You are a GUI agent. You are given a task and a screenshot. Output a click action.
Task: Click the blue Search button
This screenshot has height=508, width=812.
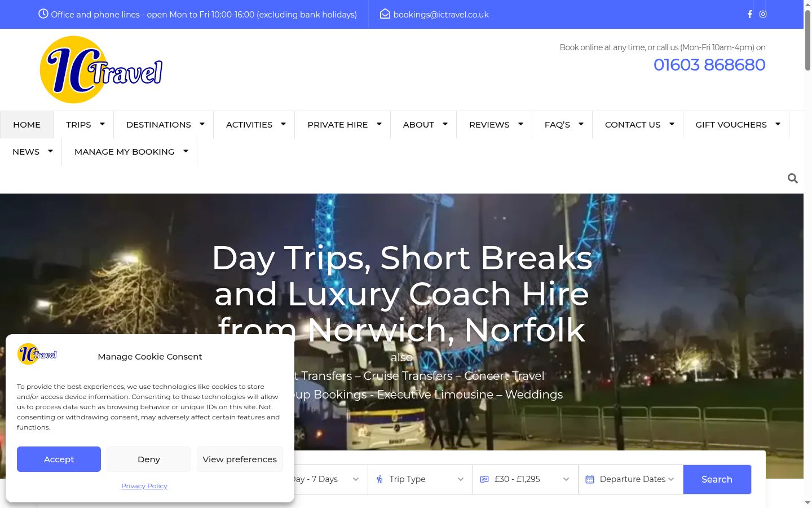(717, 479)
